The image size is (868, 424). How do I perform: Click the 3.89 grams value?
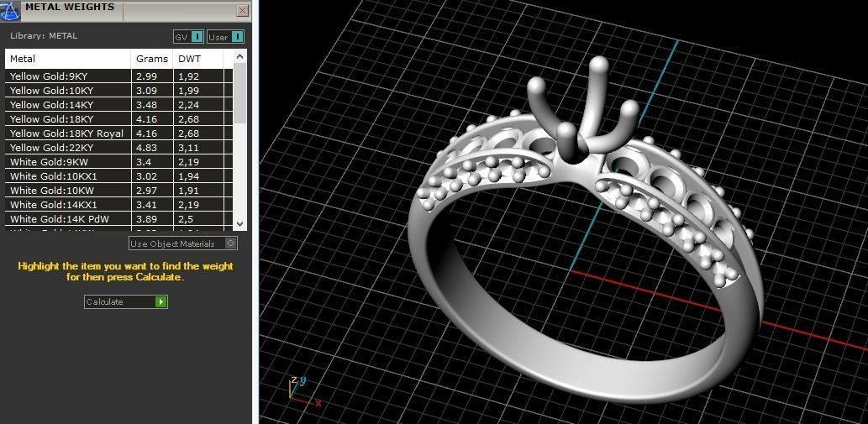pyautogui.click(x=146, y=219)
